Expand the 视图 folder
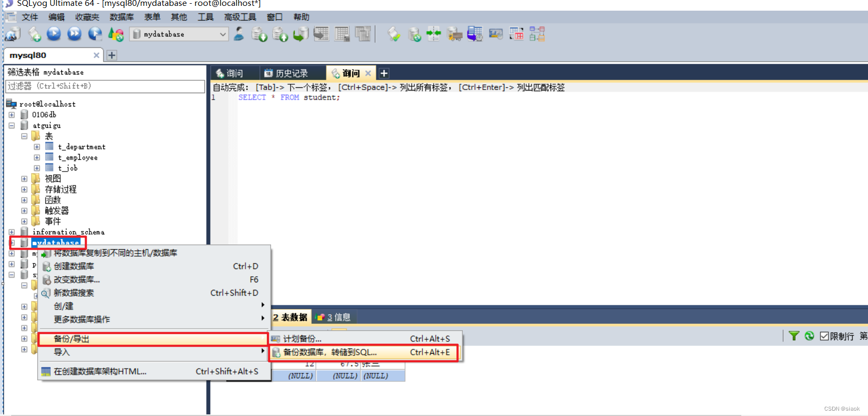 point(24,178)
